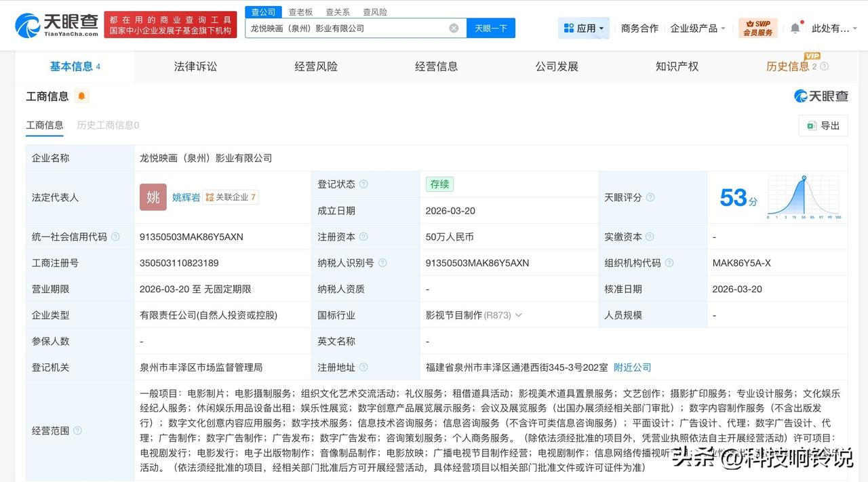Click the Excel icon on the 导出 button

[x=811, y=126]
